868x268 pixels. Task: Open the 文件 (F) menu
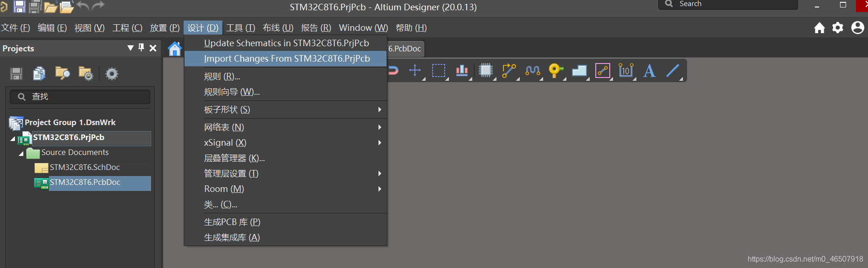(x=15, y=28)
